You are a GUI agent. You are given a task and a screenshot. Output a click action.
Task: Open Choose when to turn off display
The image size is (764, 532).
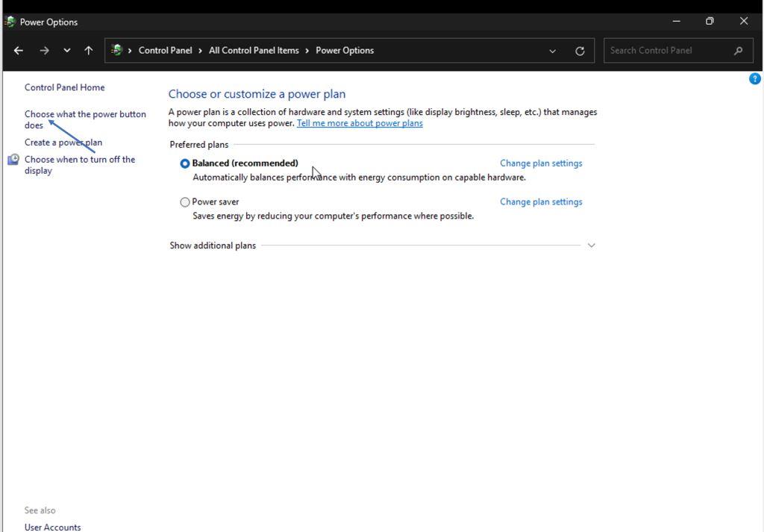(80, 165)
